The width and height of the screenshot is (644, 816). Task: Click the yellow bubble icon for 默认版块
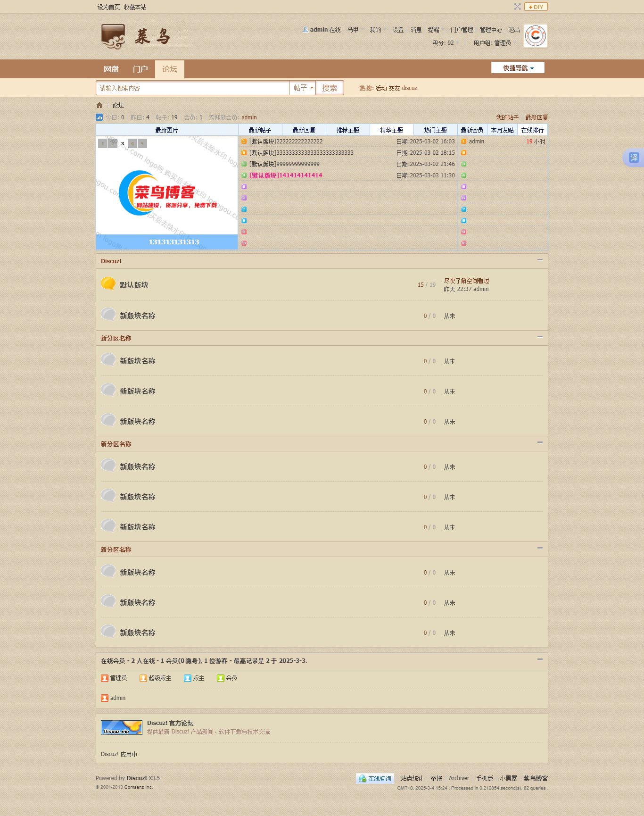[x=108, y=284]
